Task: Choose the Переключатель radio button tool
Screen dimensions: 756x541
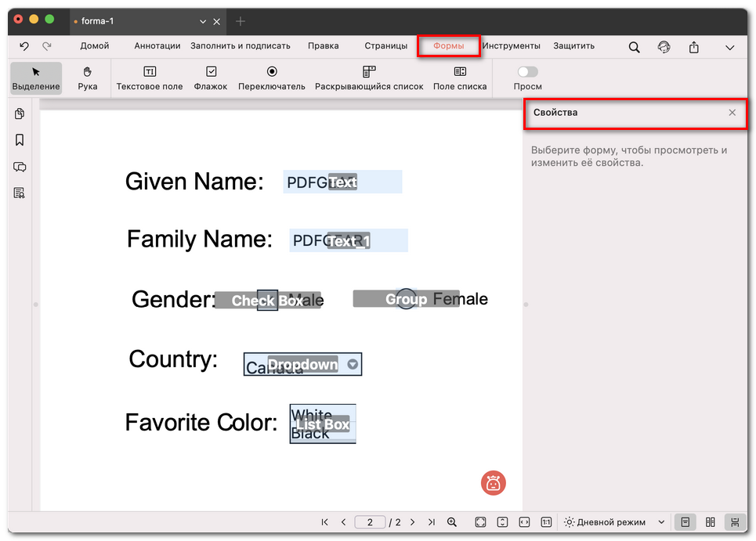Action: [271, 78]
